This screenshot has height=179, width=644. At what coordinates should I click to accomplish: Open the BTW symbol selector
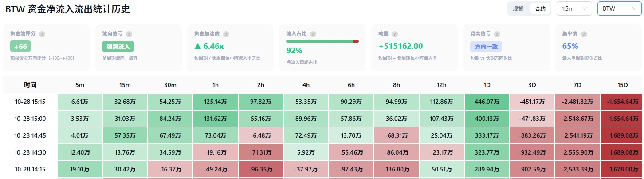pyautogui.click(x=620, y=8)
